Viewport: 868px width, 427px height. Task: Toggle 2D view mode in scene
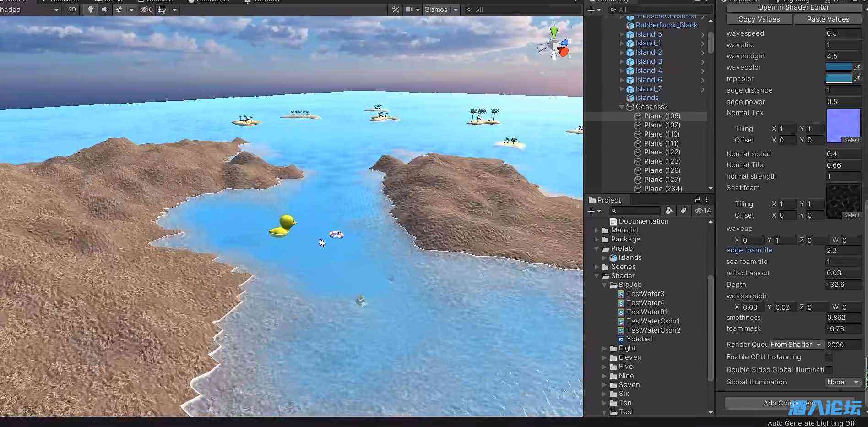(72, 10)
